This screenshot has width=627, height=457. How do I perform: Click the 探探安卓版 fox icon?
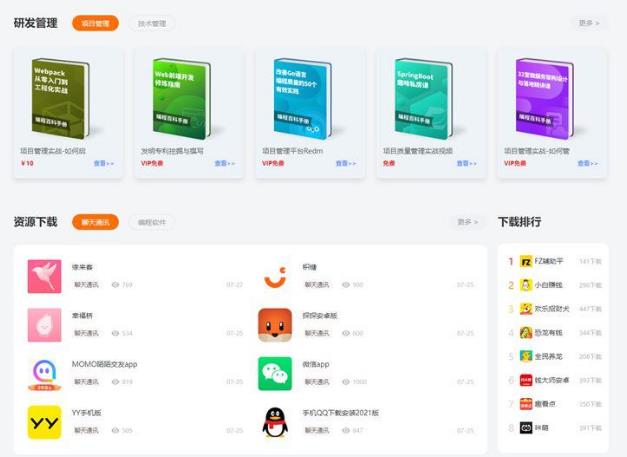coord(275,324)
